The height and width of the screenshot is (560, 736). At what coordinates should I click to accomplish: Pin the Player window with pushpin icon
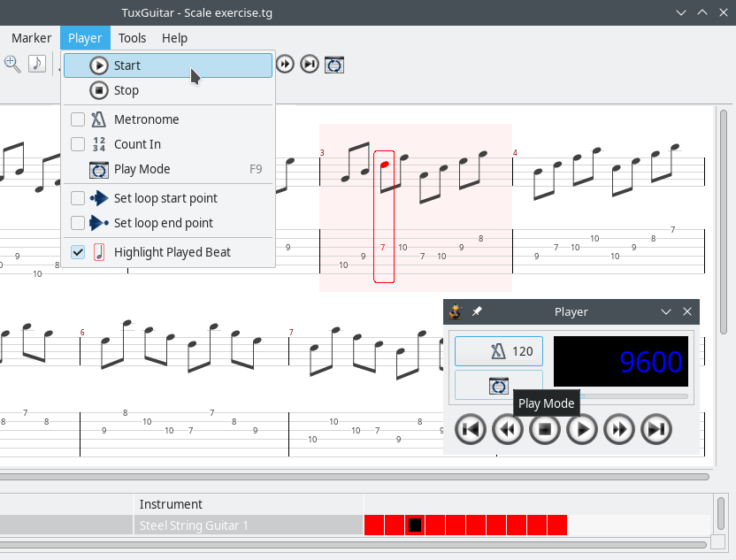478,311
